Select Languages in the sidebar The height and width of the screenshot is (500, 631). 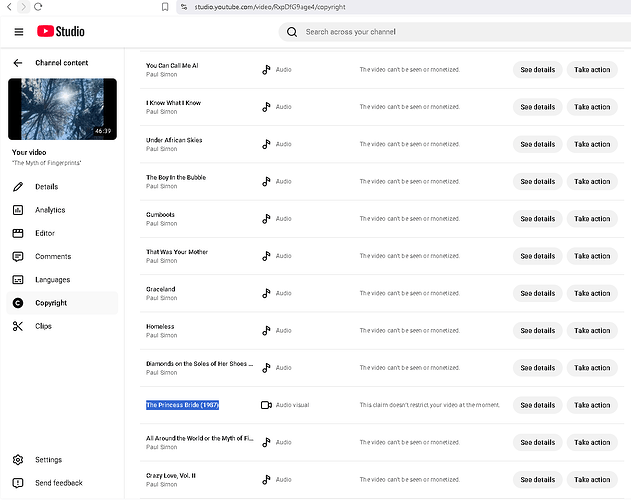coord(52,280)
